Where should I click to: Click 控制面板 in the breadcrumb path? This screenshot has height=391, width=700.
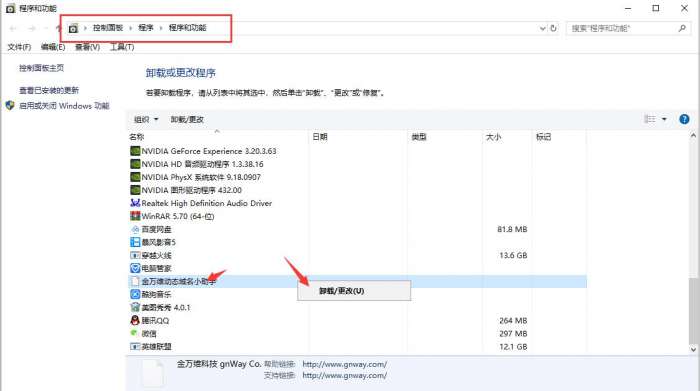tap(108, 28)
